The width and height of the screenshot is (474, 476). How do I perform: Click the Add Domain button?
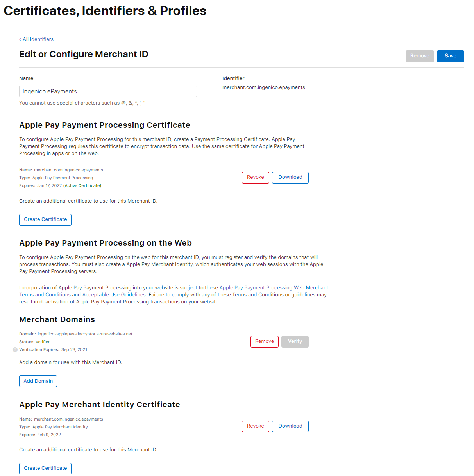pos(38,381)
